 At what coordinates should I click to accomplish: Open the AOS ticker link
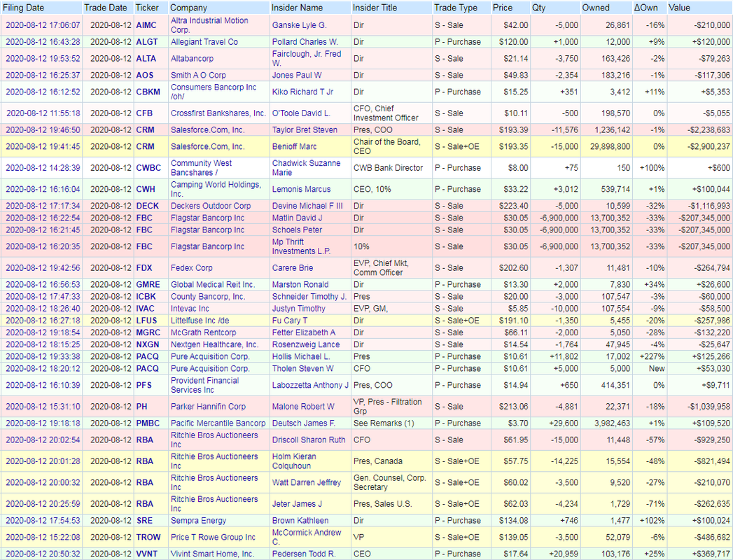coord(144,76)
